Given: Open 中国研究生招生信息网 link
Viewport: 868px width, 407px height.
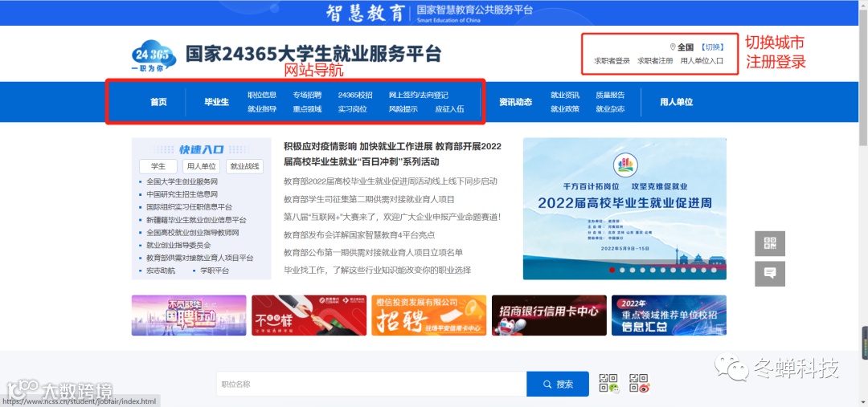Looking at the screenshot, I should pyautogui.click(x=182, y=194).
